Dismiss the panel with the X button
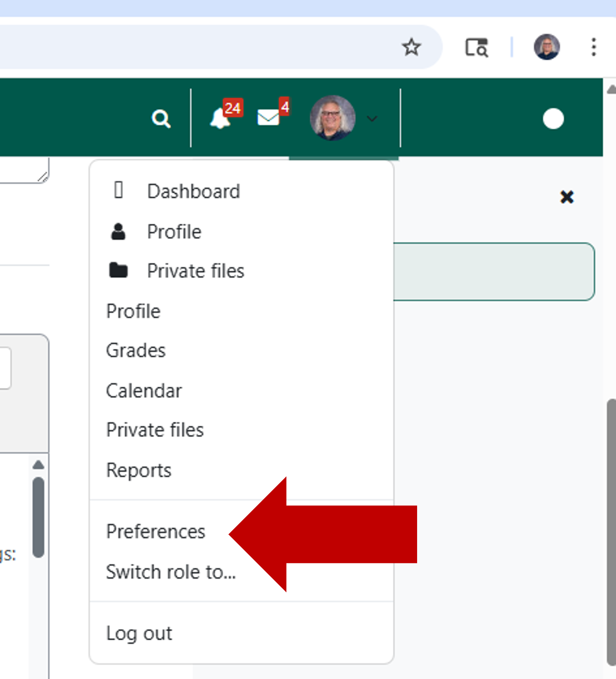The height and width of the screenshot is (679, 616). point(567,197)
